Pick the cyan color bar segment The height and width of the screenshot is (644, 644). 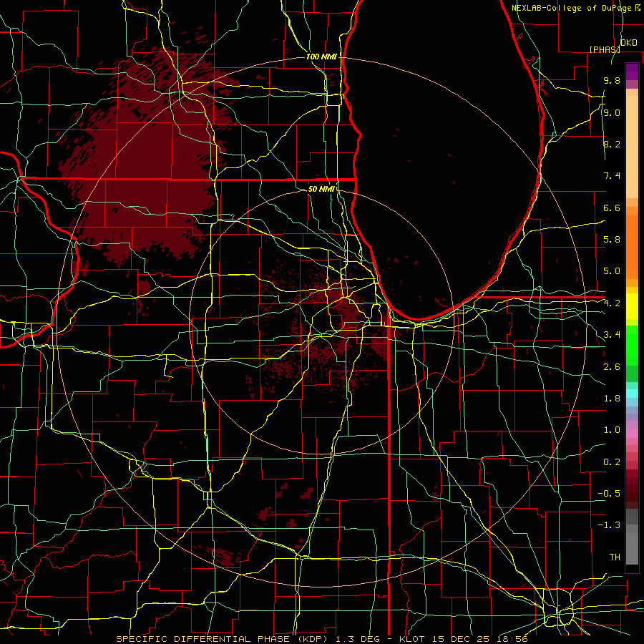[x=632, y=394]
